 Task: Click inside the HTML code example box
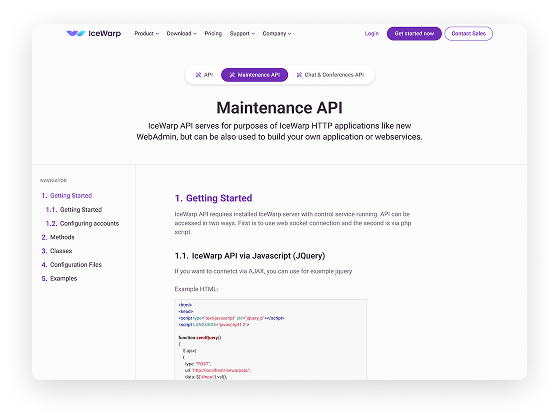click(270, 340)
